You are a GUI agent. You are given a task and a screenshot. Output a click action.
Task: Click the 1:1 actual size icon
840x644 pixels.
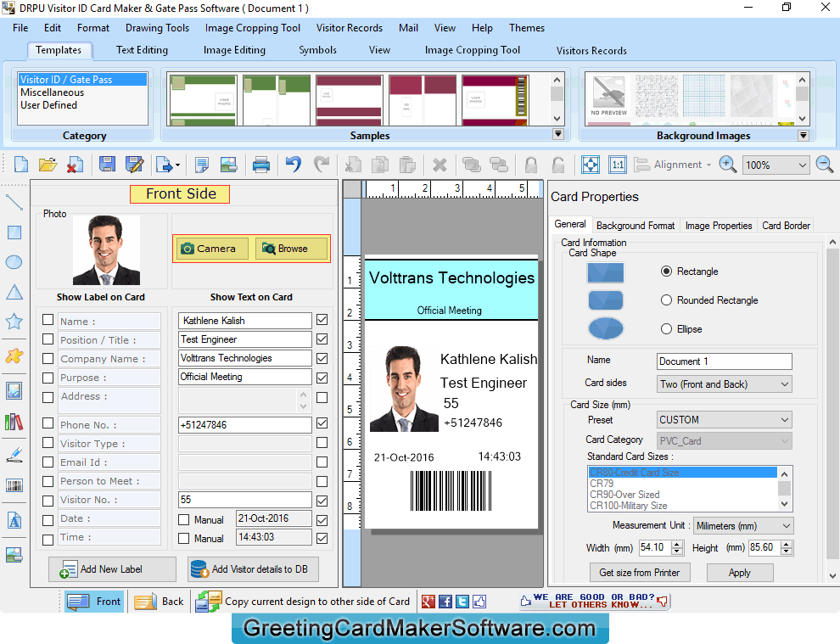618,165
